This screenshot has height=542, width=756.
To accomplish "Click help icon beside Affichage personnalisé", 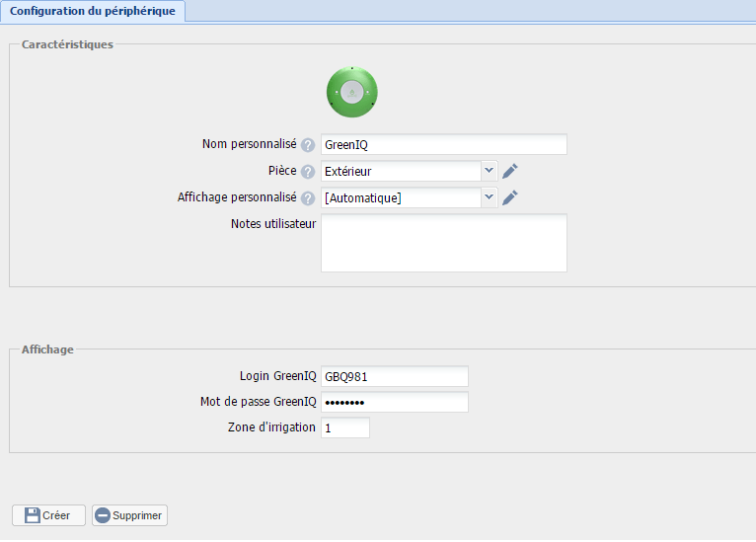I will click(x=308, y=198).
